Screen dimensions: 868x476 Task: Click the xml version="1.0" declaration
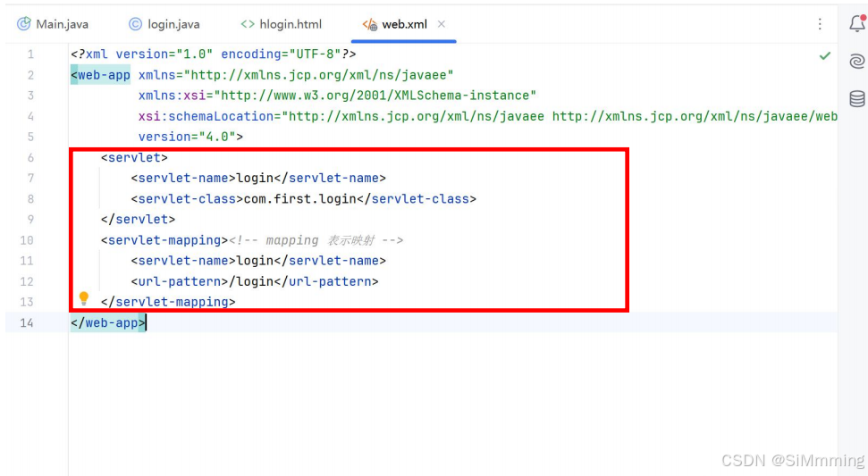(x=142, y=54)
